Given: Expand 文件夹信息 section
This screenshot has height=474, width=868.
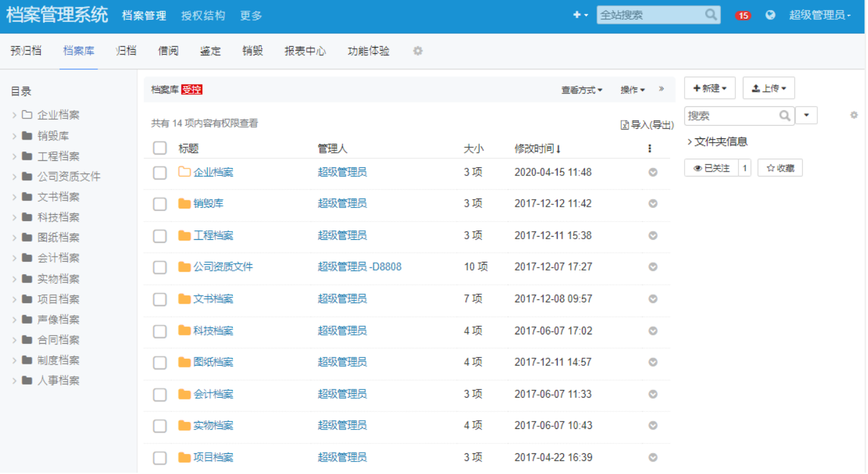Looking at the screenshot, I should [x=717, y=142].
